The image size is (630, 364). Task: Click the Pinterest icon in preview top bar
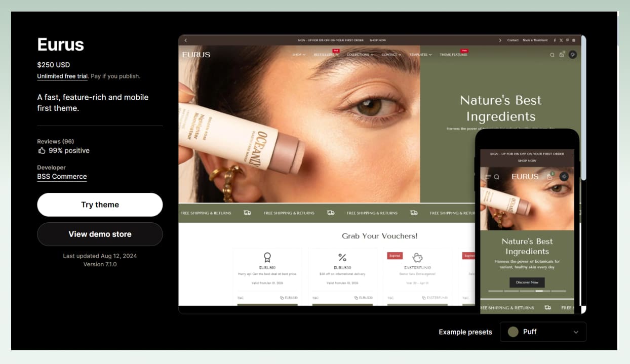(567, 40)
